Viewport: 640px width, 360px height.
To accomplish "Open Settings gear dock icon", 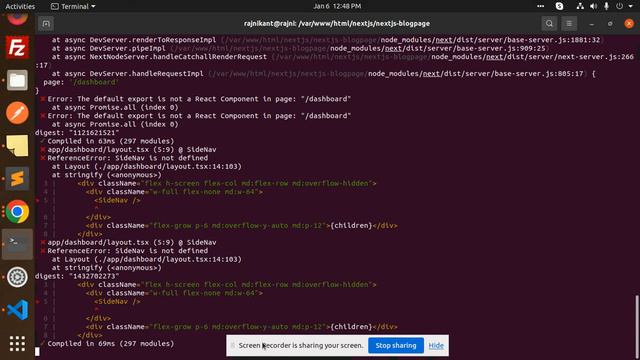I will (x=17, y=277).
